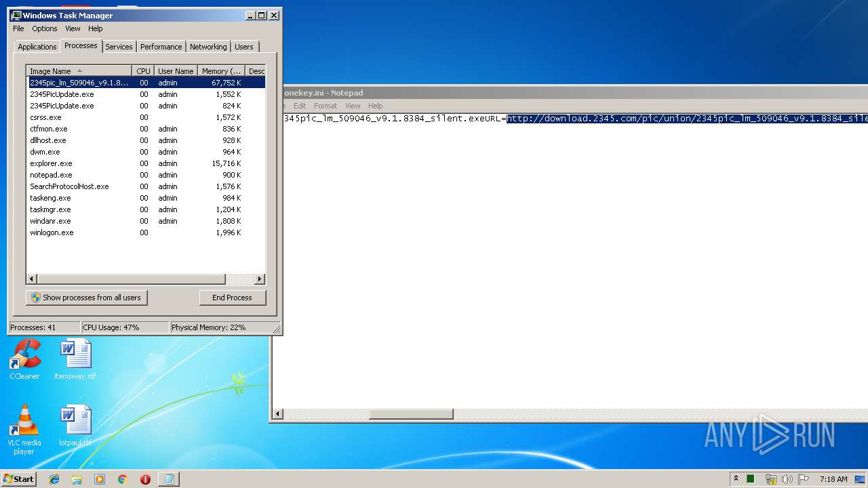
Task: Open Internet Explorer from the taskbar
Action: pos(54,479)
